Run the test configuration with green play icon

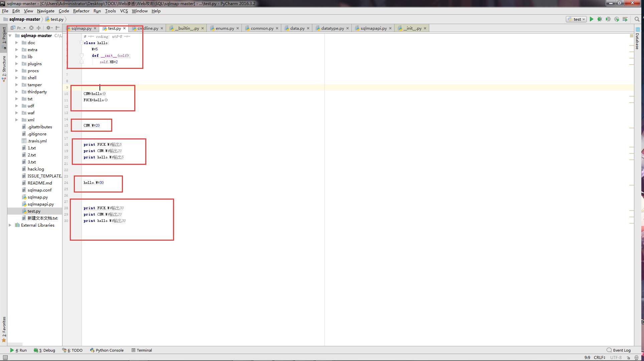[591, 19]
